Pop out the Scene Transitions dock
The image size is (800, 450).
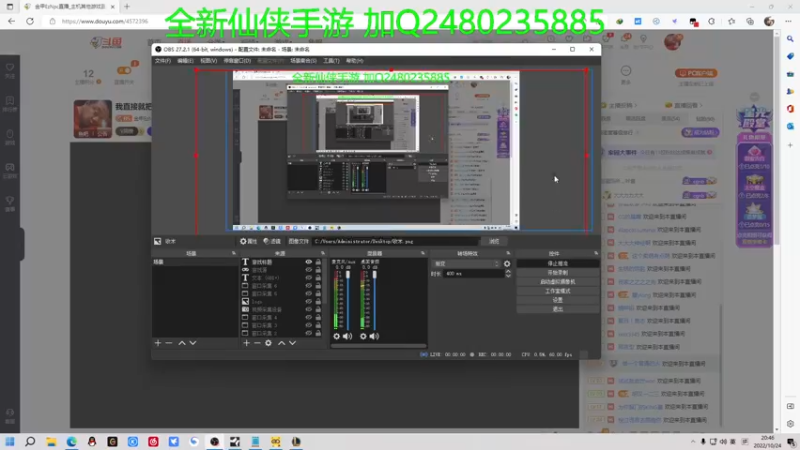[508, 253]
